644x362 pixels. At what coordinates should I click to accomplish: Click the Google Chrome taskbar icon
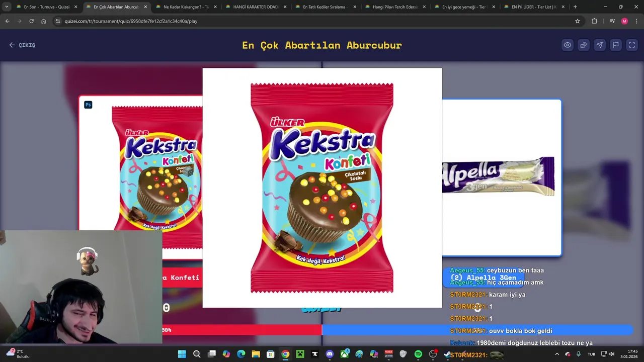tap(285, 354)
